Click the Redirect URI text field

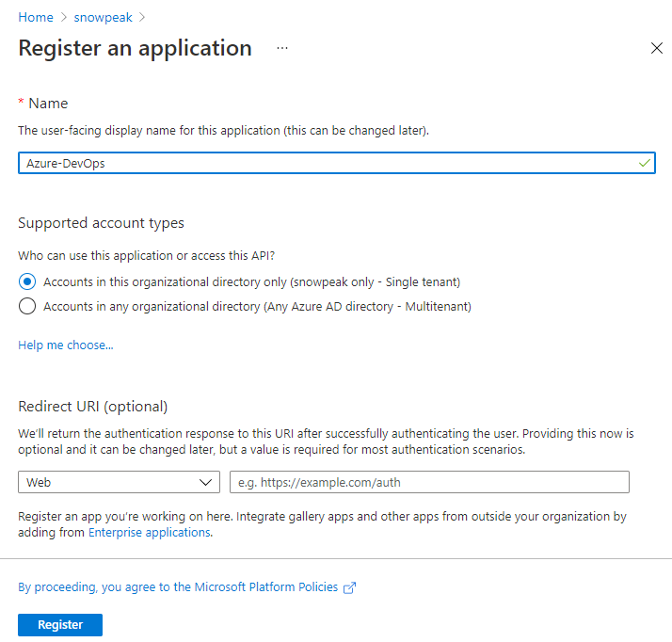tap(429, 482)
